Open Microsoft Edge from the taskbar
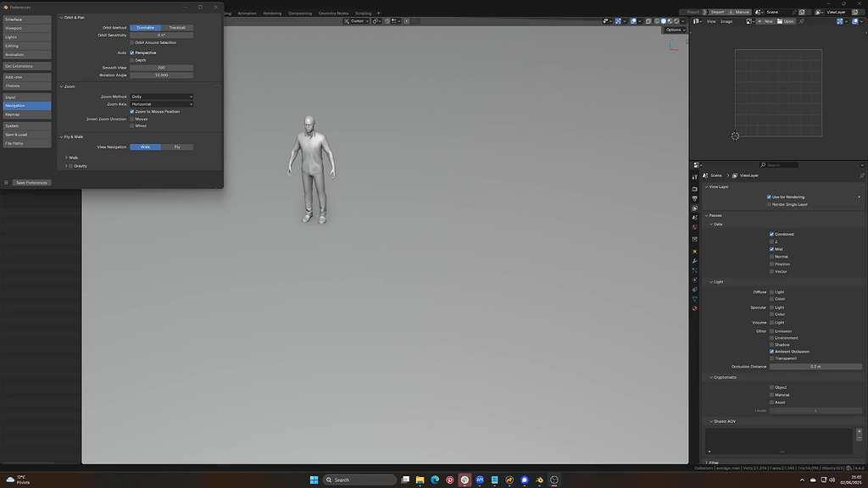The image size is (868, 488). (435, 480)
